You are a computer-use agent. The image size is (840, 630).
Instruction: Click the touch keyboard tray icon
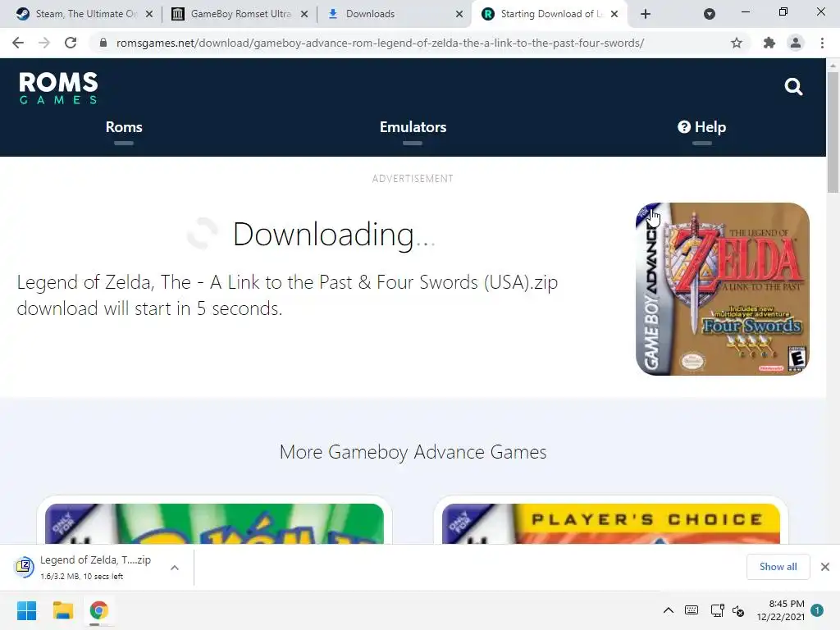[691, 610]
